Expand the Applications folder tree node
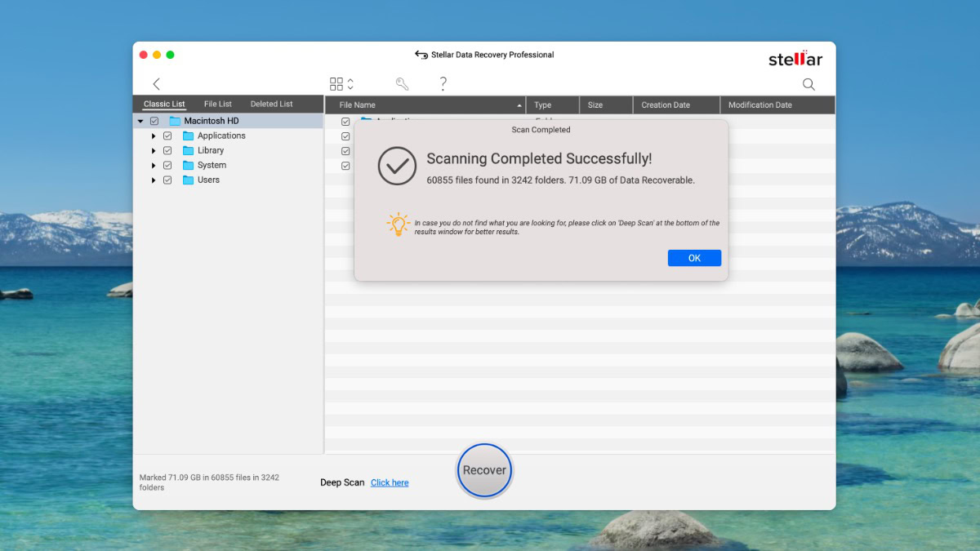The height and width of the screenshot is (551, 980). [154, 136]
